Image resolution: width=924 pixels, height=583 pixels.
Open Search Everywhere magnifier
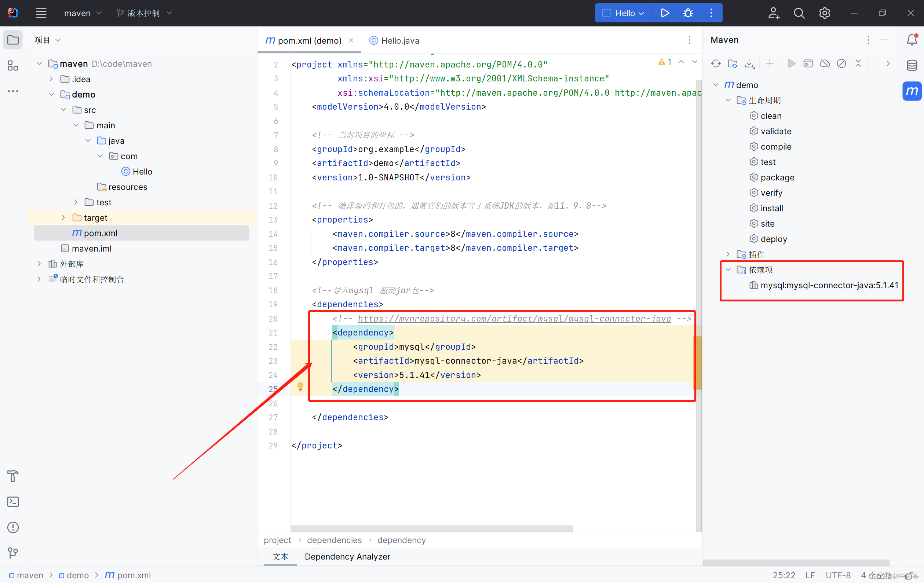point(799,13)
